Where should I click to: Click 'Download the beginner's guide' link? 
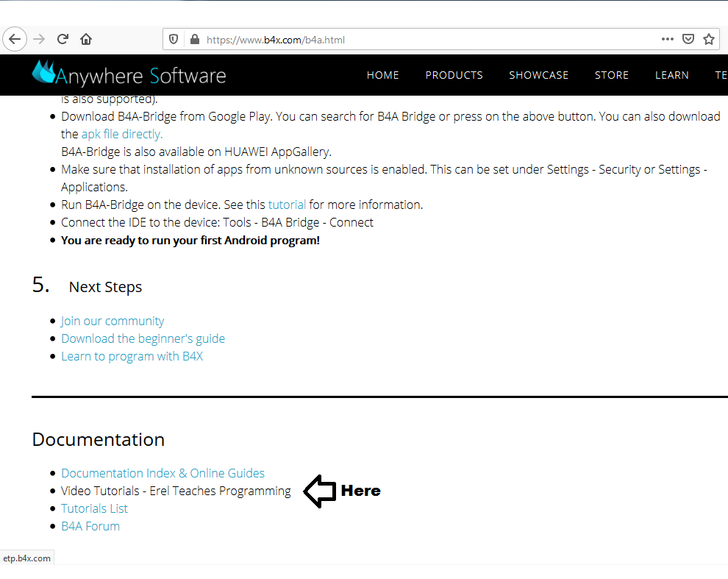pos(143,338)
